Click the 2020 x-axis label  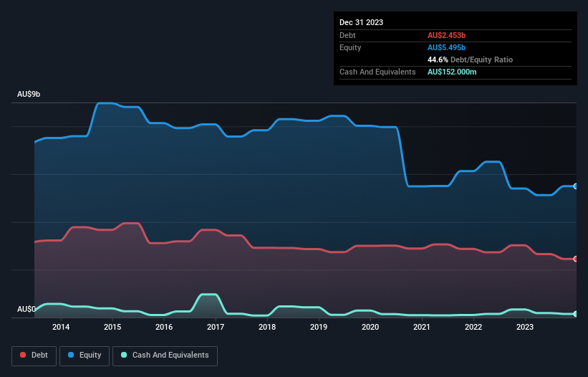(370, 327)
